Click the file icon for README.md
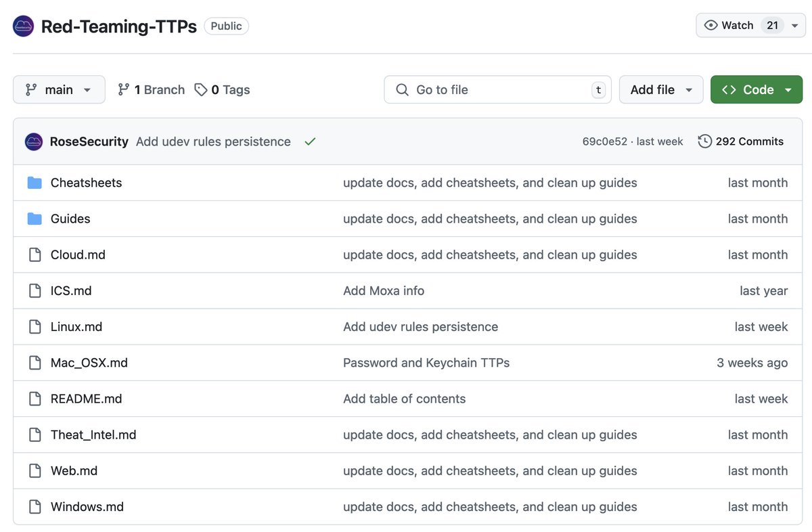The width and height of the screenshot is (812, 532). point(35,399)
